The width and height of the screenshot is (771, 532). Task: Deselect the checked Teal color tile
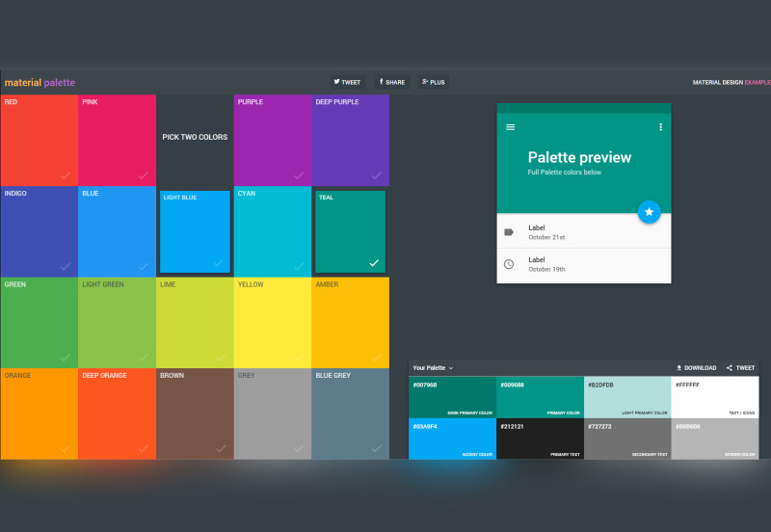pos(350,232)
